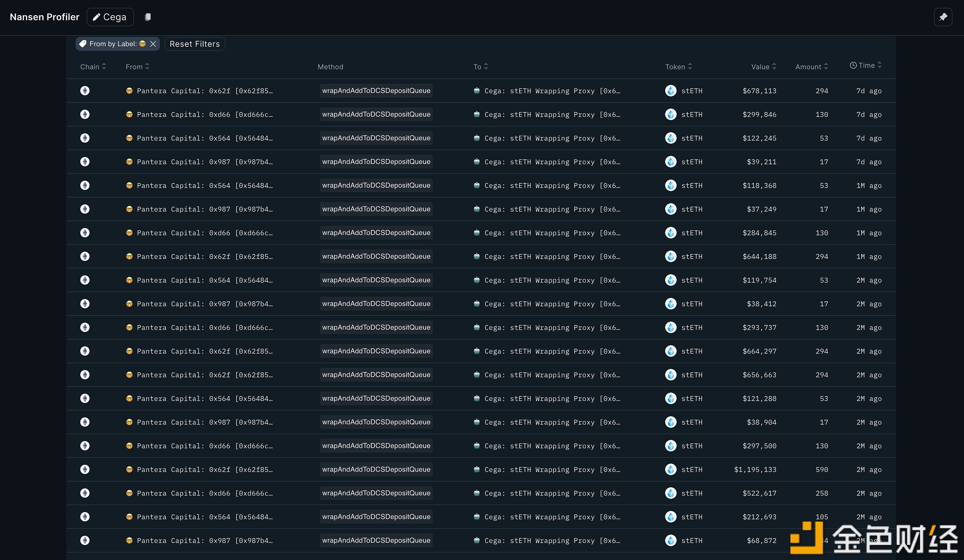This screenshot has width=964, height=560.
Task: Sort by the Time column
Action: pos(866,65)
